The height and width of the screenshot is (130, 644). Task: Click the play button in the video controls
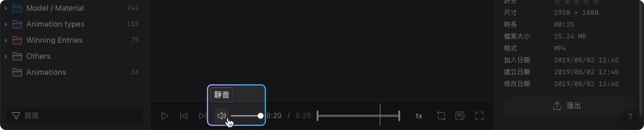(x=164, y=116)
